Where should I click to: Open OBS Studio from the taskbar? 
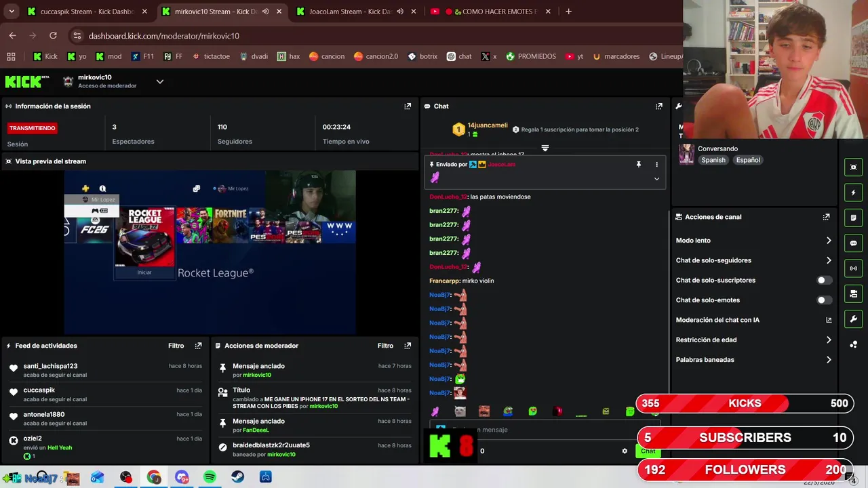pos(126,477)
